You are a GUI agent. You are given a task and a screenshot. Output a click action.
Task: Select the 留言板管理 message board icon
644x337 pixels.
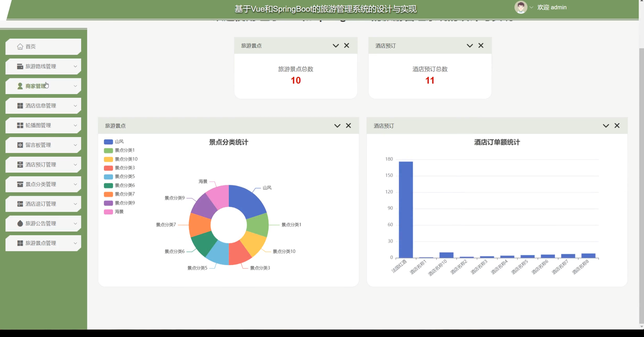pos(20,145)
